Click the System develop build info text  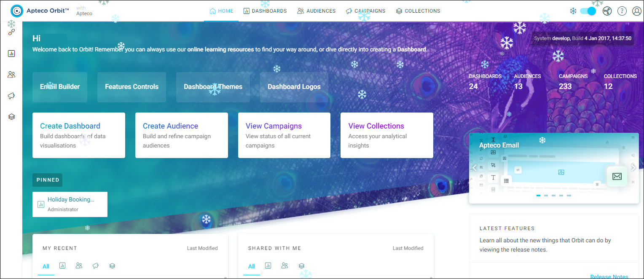click(x=583, y=38)
